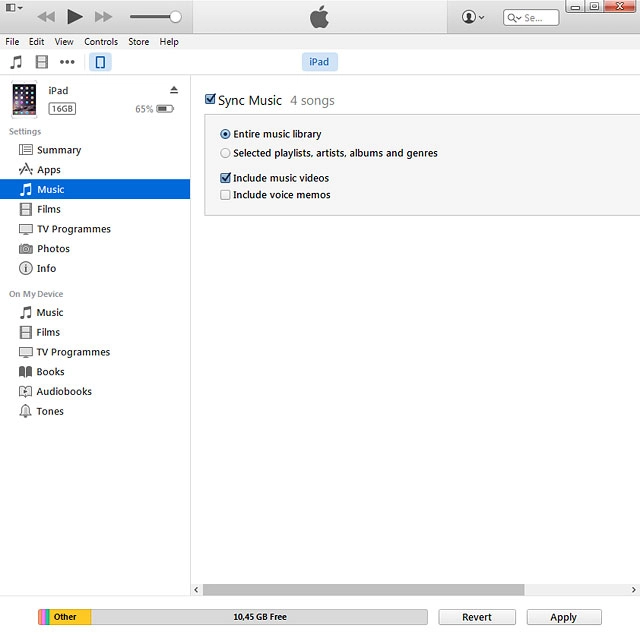Click the Apple logo in display area
Viewport: 640px width, 638px height.
(319, 17)
